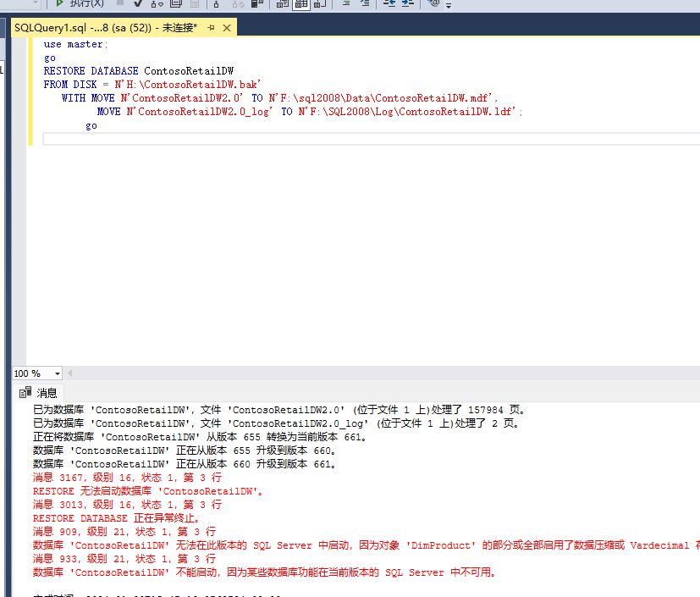This screenshot has width=700, height=597.
Task: Click the '不能启动' database features error line
Action: point(265,572)
